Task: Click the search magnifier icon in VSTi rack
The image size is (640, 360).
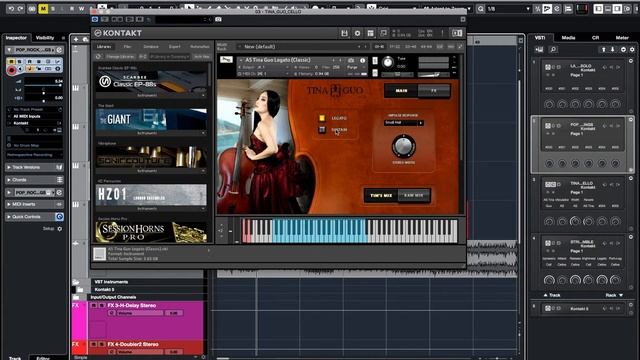Action: pos(553,49)
